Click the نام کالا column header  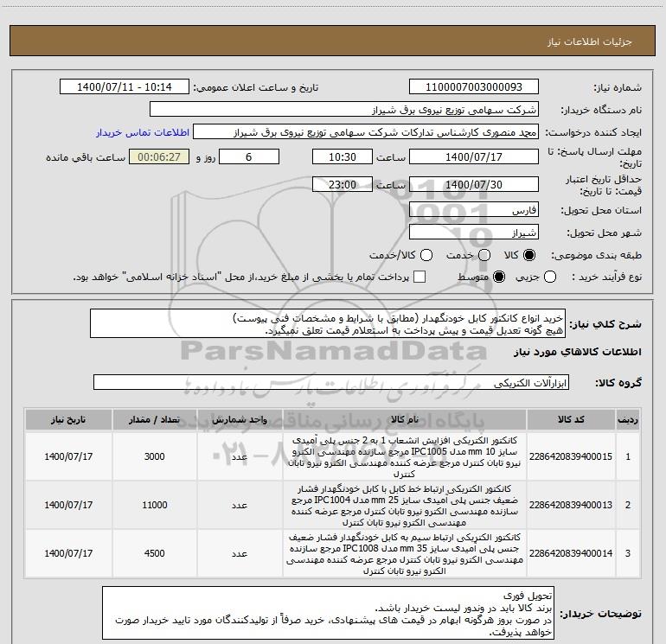coord(405,420)
